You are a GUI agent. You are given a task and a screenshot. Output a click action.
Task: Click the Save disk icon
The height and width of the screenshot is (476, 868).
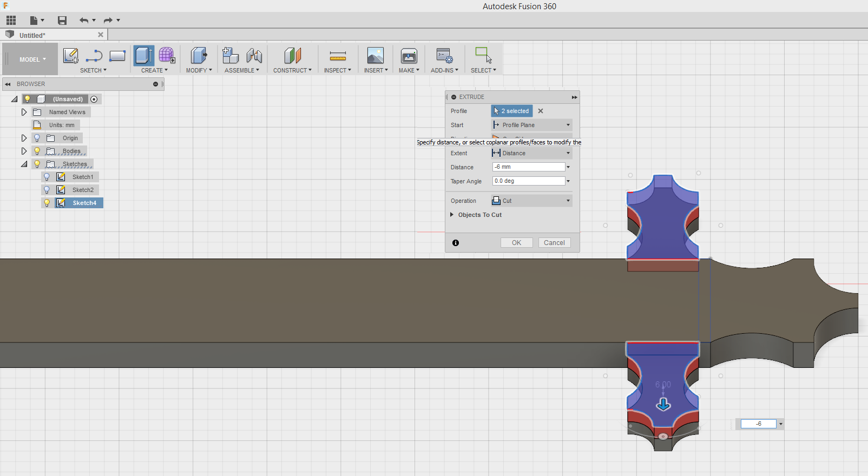pos(62,21)
